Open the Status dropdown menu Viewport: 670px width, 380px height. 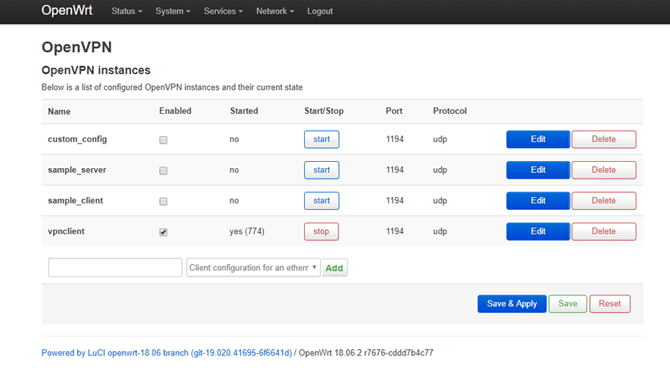tap(126, 11)
